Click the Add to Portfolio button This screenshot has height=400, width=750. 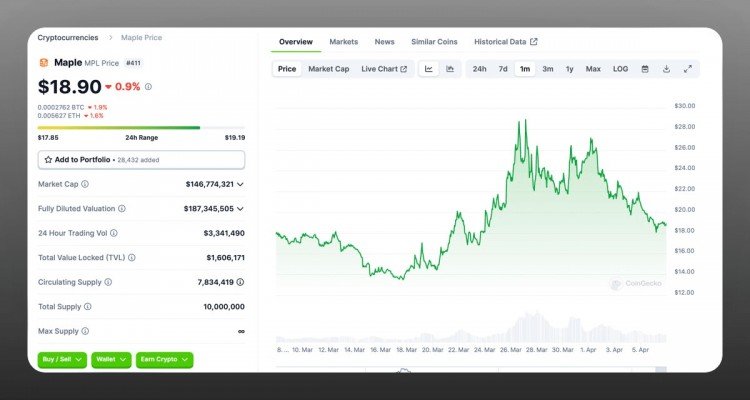[141, 160]
